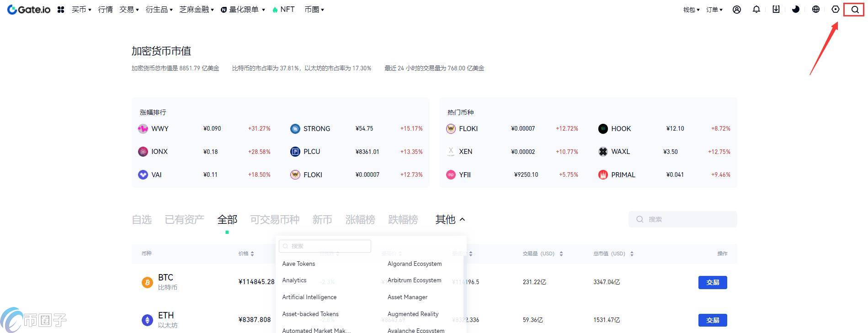The height and width of the screenshot is (333, 868).
Task: Select Artificial Intelligence category option
Action: [x=309, y=297]
